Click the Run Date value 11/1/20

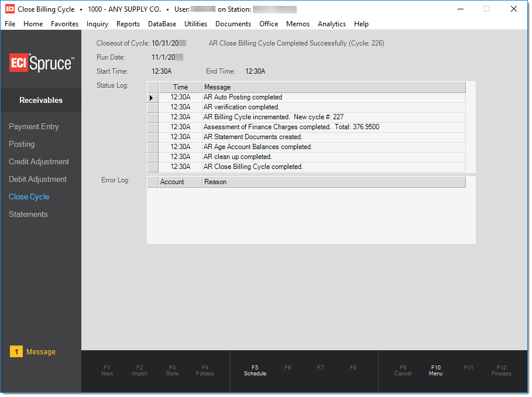pos(167,57)
